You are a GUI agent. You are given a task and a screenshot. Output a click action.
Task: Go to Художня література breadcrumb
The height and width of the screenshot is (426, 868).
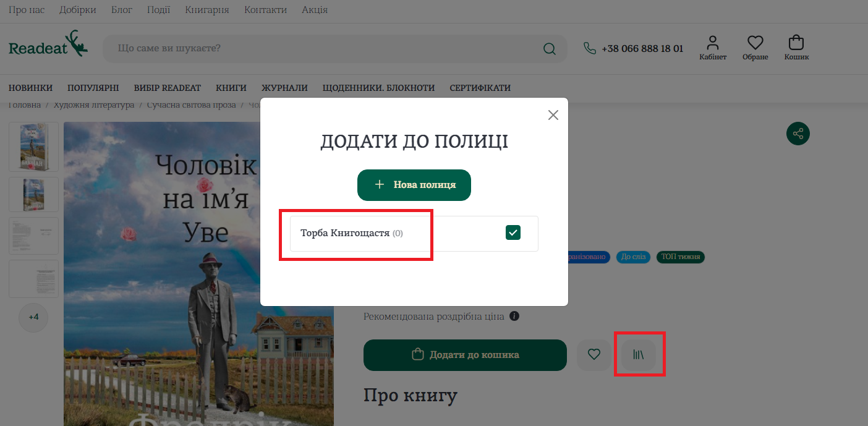[94, 105]
